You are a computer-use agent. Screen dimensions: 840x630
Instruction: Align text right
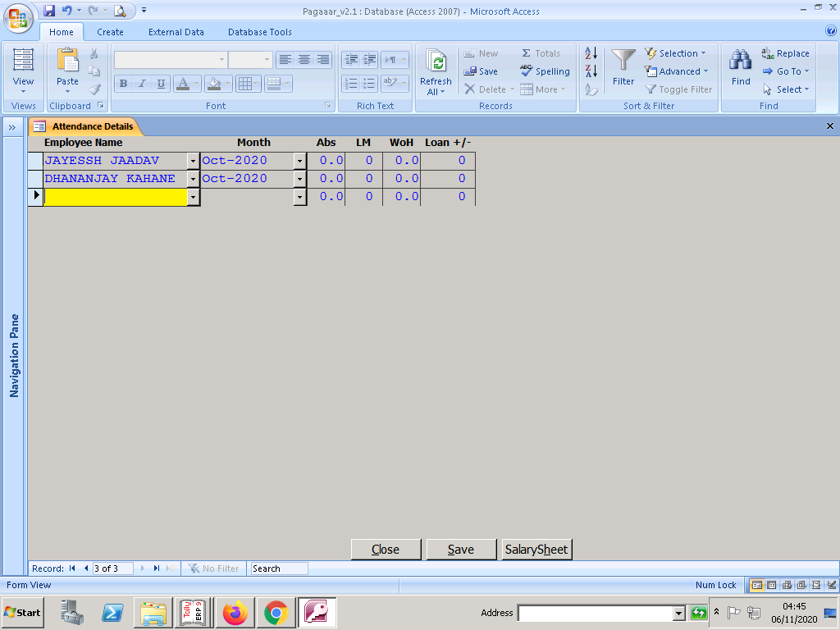323,59
